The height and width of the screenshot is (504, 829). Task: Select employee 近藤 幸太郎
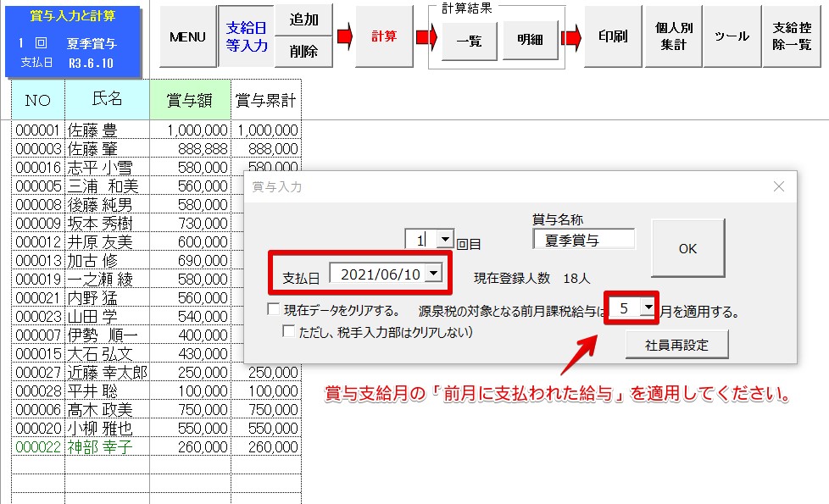(108, 373)
